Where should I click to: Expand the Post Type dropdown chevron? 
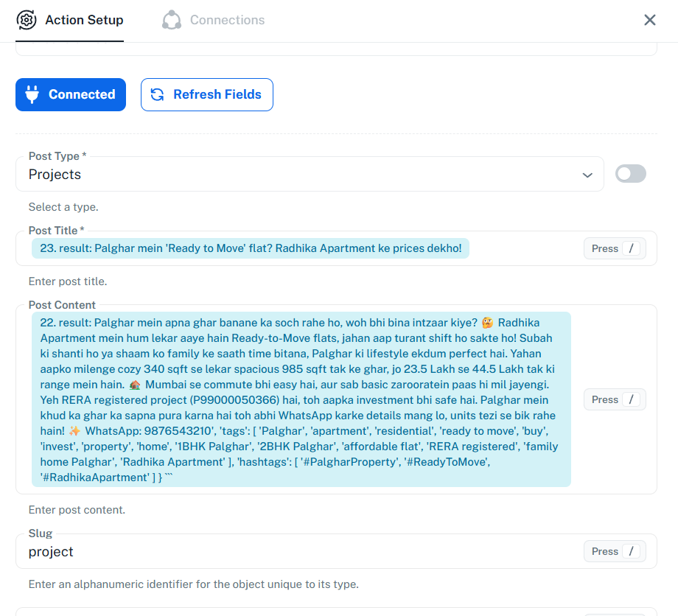[x=587, y=175]
